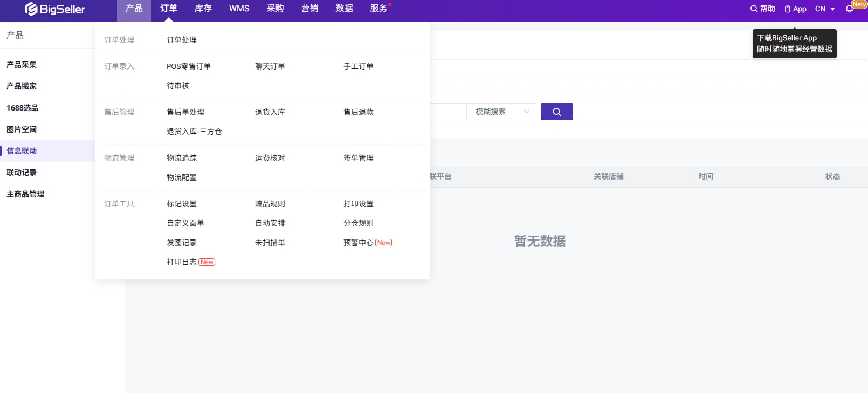
Task: Click the 时间 column header
Action: 706,176
